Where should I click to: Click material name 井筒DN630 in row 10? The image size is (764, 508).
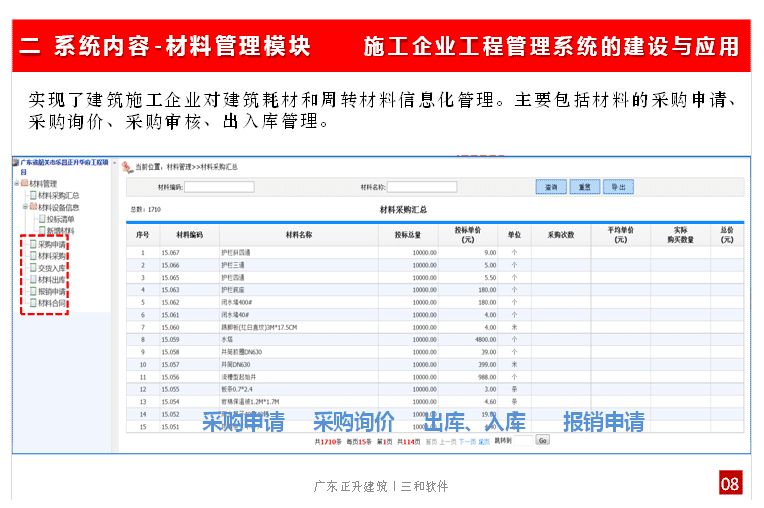236,364
